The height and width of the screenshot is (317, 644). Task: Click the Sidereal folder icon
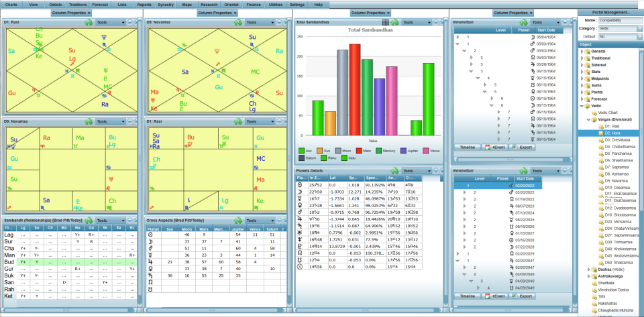tap(588, 65)
